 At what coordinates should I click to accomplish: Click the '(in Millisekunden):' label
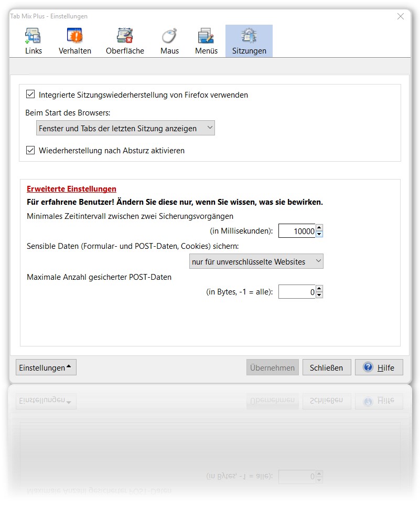(241, 231)
